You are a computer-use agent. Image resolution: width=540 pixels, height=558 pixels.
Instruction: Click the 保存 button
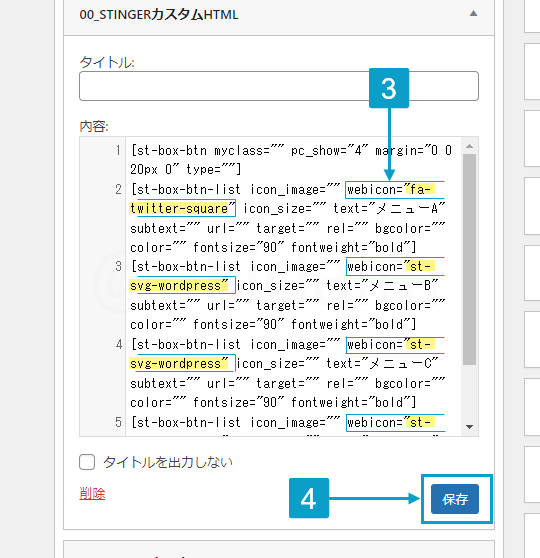[455, 499]
